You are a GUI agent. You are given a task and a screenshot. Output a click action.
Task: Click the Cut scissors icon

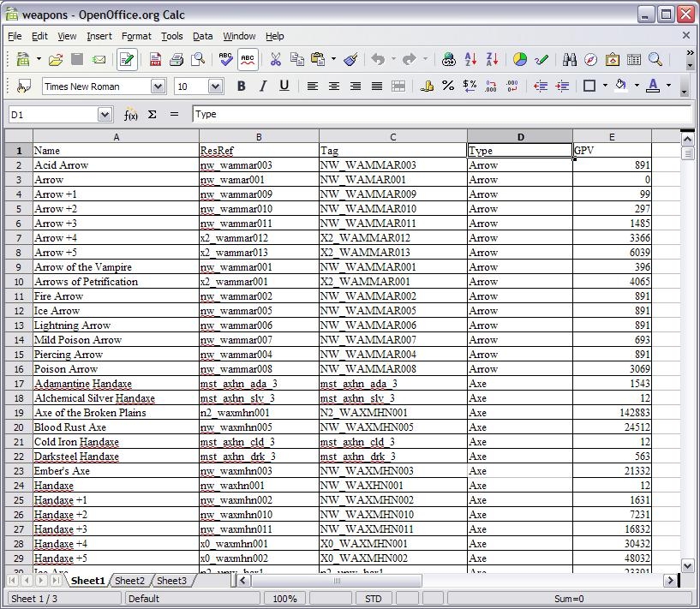[275, 60]
